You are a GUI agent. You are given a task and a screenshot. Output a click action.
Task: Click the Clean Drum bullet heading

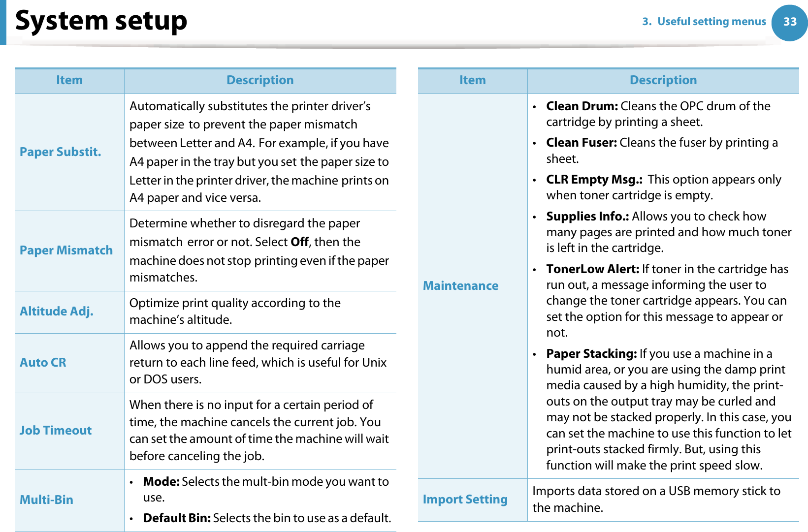tap(582, 106)
